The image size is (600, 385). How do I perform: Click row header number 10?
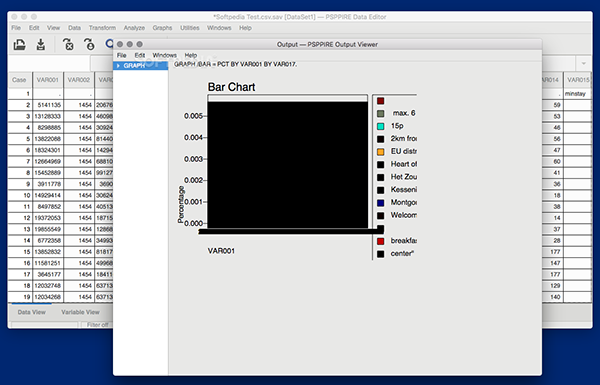pyautogui.click(x=20, y=195)
